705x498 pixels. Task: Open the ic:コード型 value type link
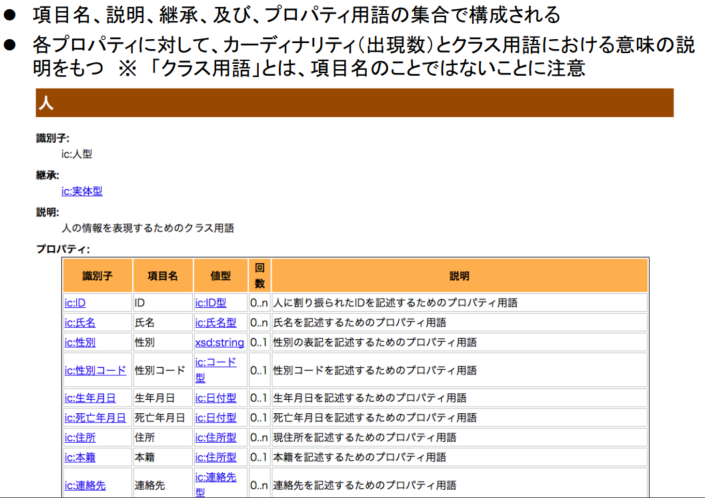[x=215, y=369]
